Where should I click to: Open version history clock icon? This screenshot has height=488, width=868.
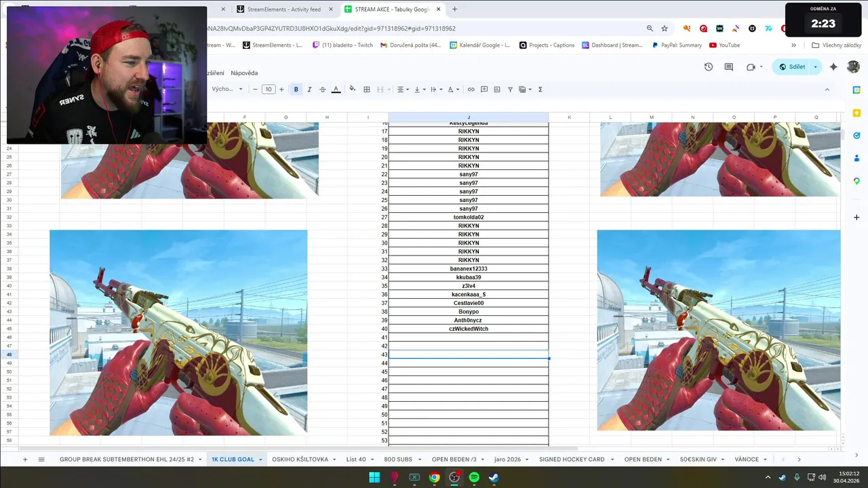(x=709, y=67)
